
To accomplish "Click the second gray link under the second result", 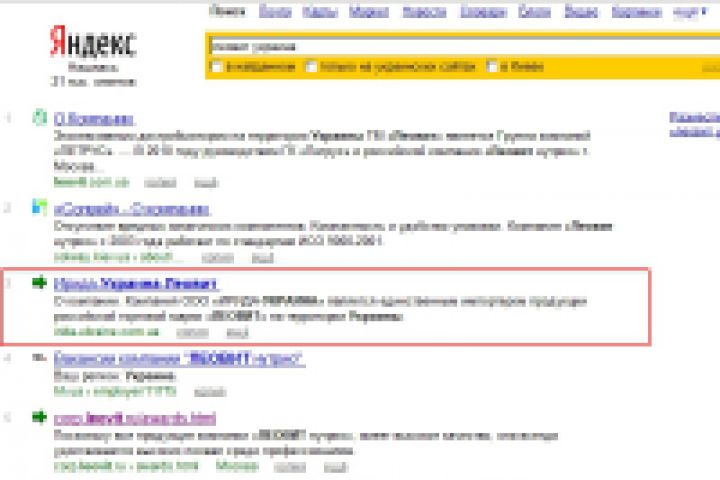I will [x=263, y=258].
